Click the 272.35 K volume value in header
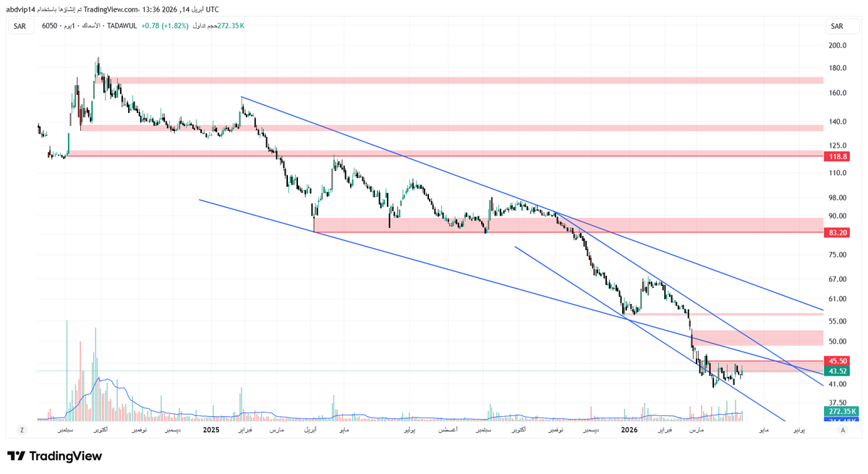 pyautogui.click(x=231, y=26)
